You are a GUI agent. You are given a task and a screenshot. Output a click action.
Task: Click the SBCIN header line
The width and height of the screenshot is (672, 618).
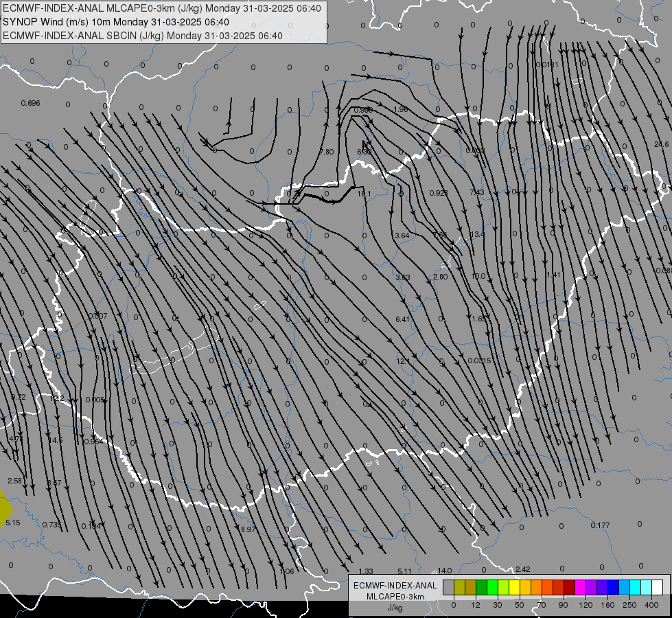coord(143,36)
